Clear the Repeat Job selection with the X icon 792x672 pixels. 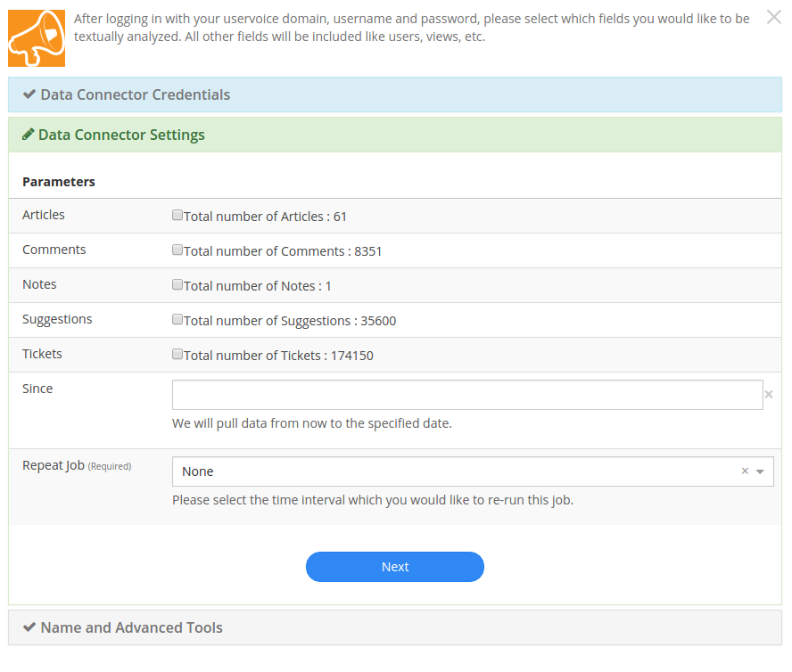click(x=745, y=471)
